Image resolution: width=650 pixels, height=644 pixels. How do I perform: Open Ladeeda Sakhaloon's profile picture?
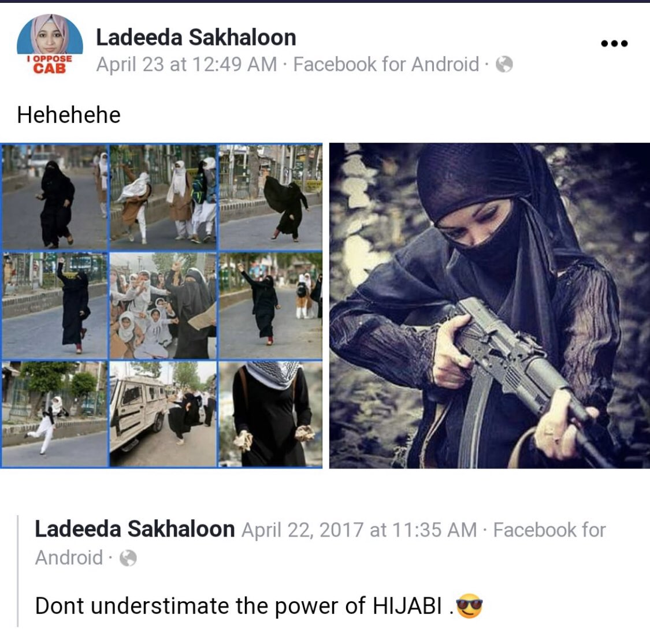50,43
